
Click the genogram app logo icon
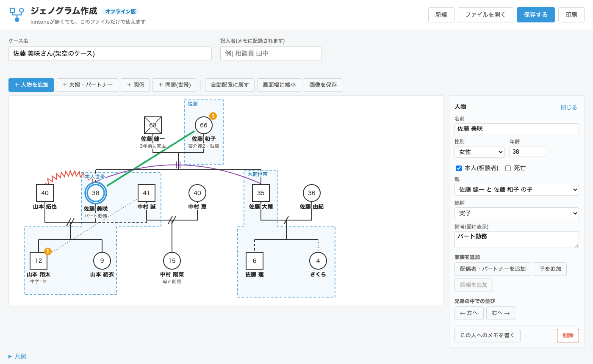[x=17, y=15]
